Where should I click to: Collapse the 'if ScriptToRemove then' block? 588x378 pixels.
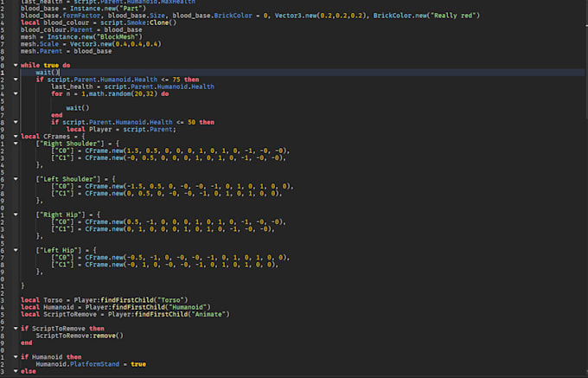coord(16,328)
